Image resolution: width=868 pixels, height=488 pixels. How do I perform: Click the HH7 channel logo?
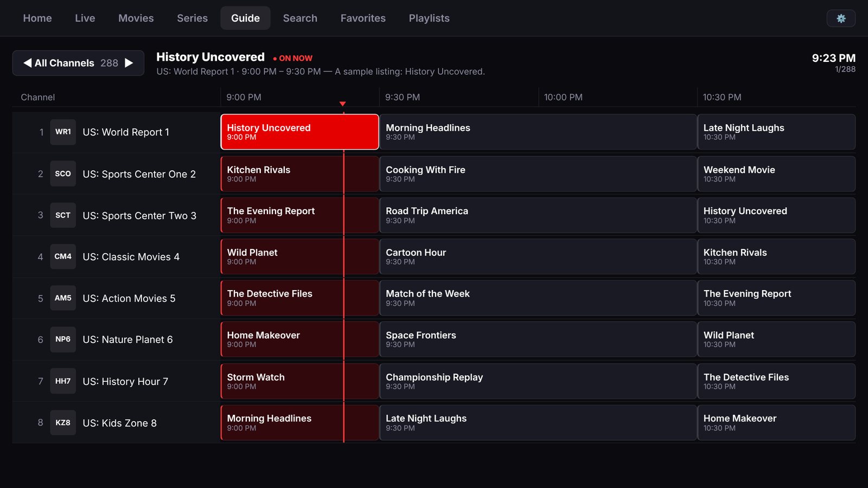click(x=63, y=381)
